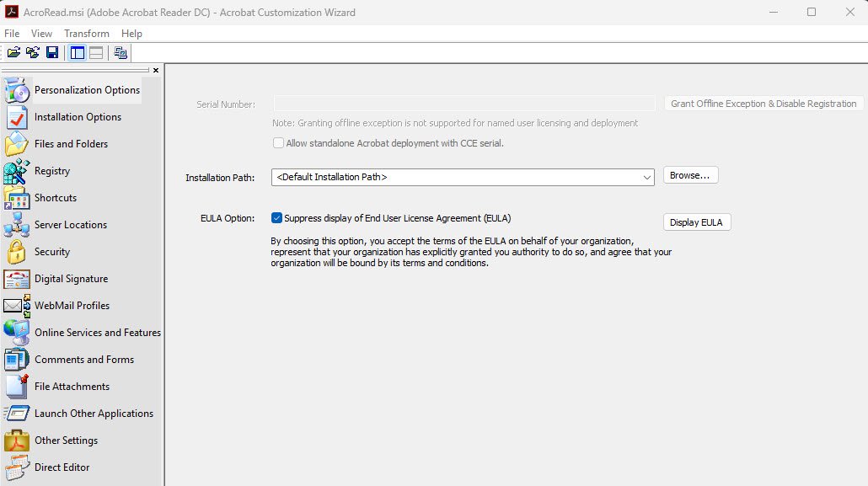Expand the Installation Path dropdown
This screenshot has width=868, height=486.
coord(646,178)
